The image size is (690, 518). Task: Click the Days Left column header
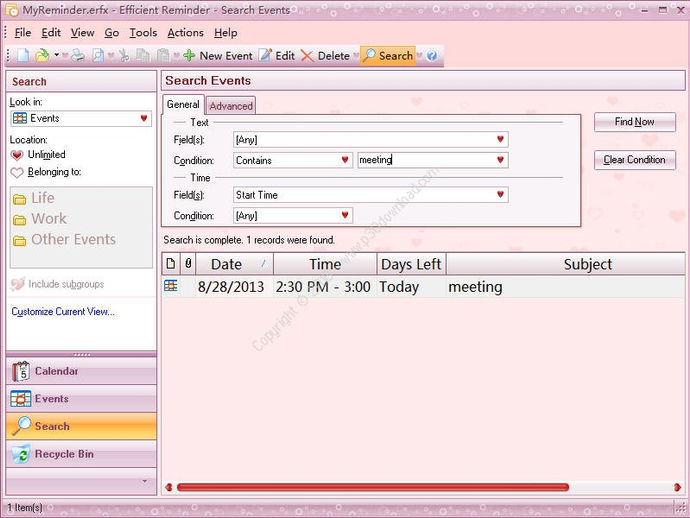[411, 264]
